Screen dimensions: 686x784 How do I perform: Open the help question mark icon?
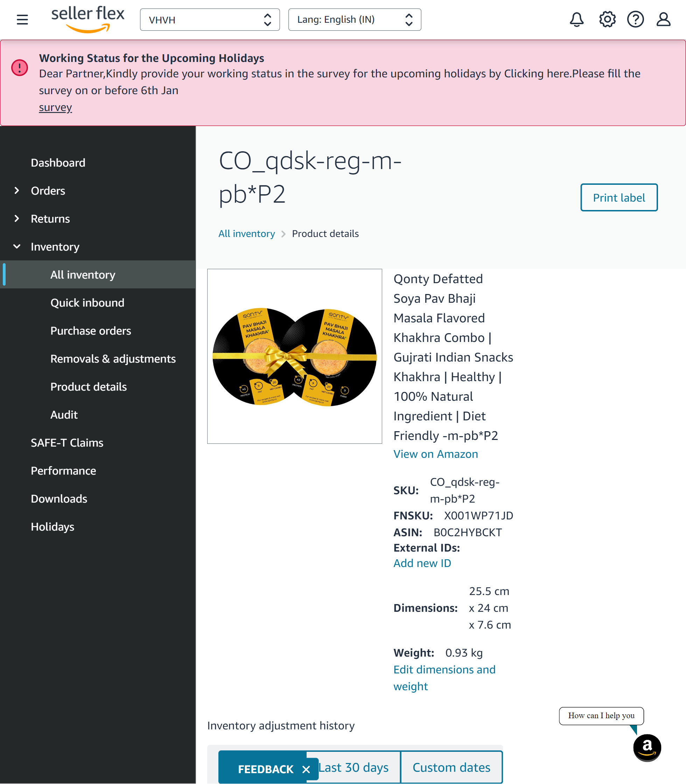(636, 20)
